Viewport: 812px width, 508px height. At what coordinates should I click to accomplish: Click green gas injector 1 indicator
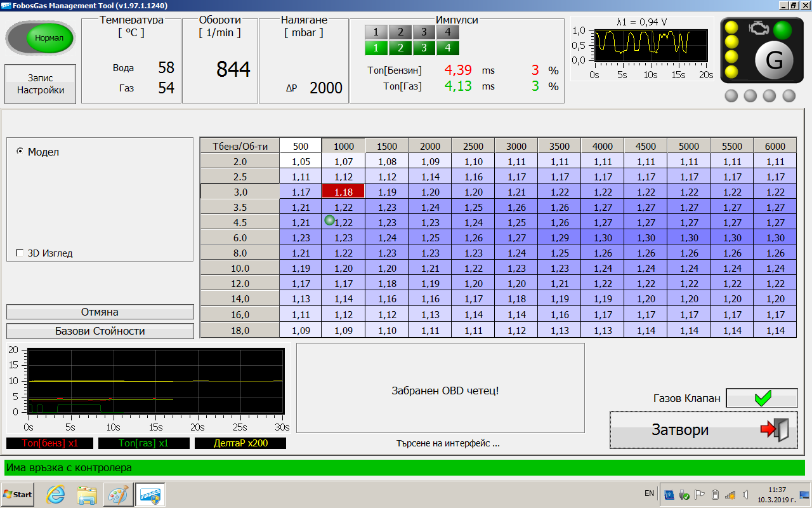point(376,48)
